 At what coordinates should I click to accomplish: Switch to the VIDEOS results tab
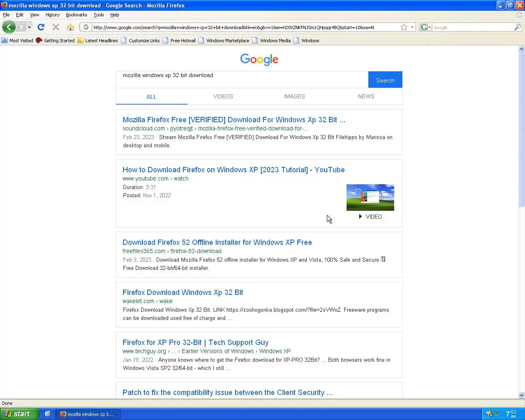point(223,96)
